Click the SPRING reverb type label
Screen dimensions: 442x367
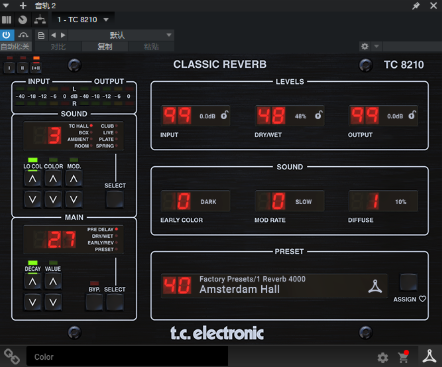105,146
